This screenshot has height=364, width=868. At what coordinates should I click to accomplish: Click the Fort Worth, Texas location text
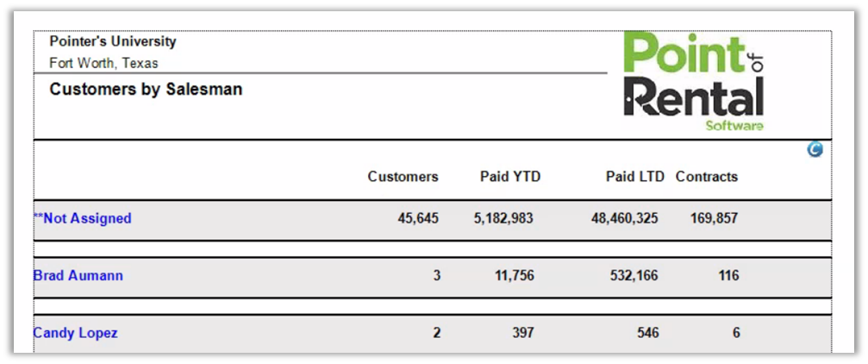point(103,63)
